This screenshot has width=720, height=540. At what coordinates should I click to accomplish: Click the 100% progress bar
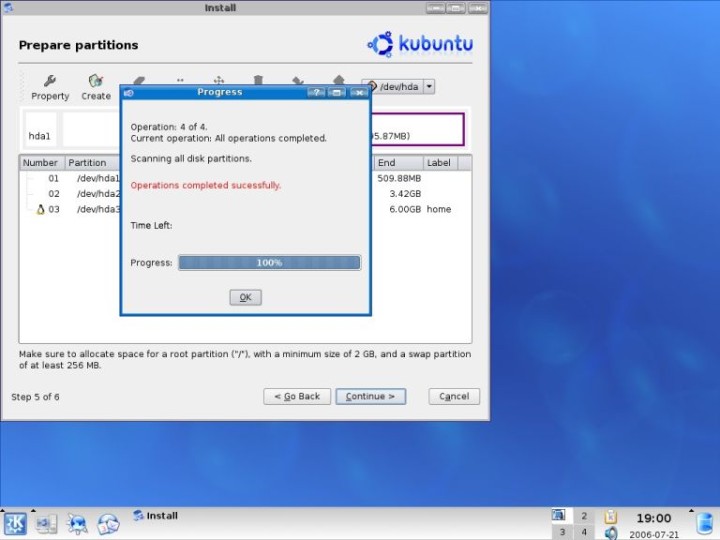(269, 262)
